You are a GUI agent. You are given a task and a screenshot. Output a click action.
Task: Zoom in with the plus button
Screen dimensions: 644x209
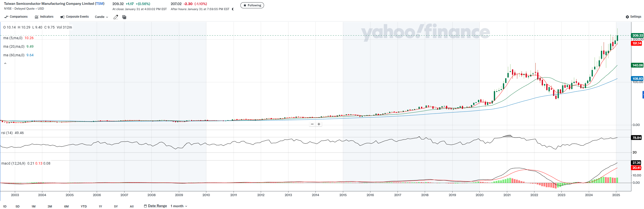click(319, 124)
